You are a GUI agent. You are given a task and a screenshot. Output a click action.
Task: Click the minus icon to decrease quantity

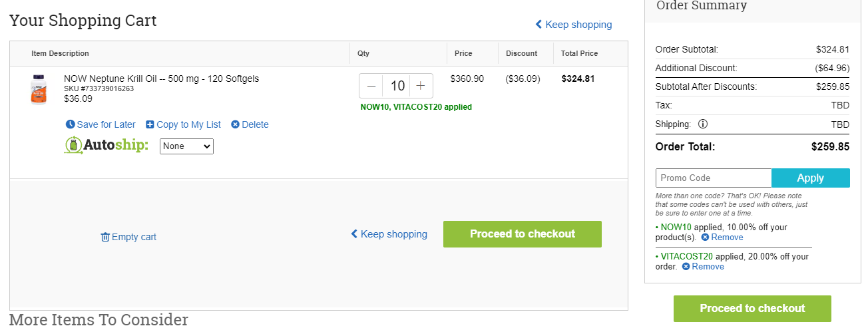(371, 86)
